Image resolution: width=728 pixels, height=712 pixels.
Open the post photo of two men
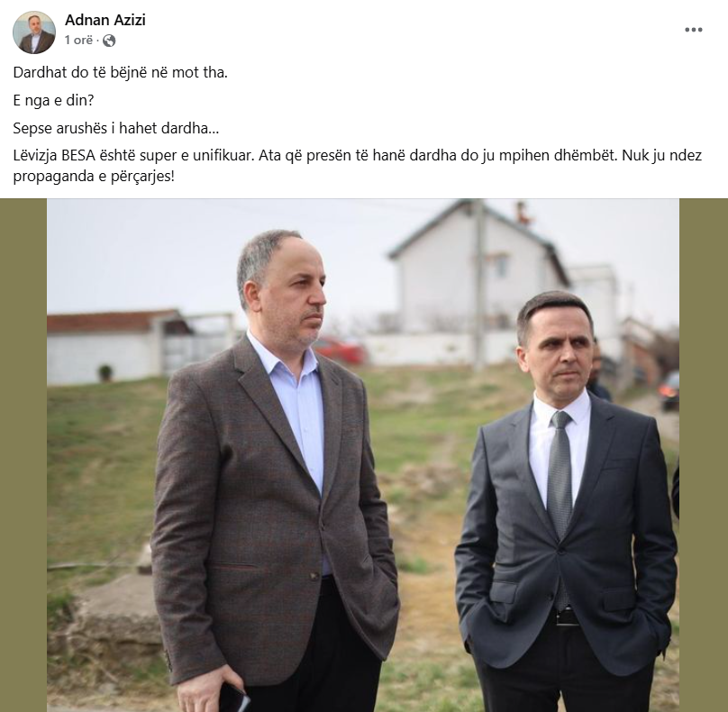pos(363,455)
